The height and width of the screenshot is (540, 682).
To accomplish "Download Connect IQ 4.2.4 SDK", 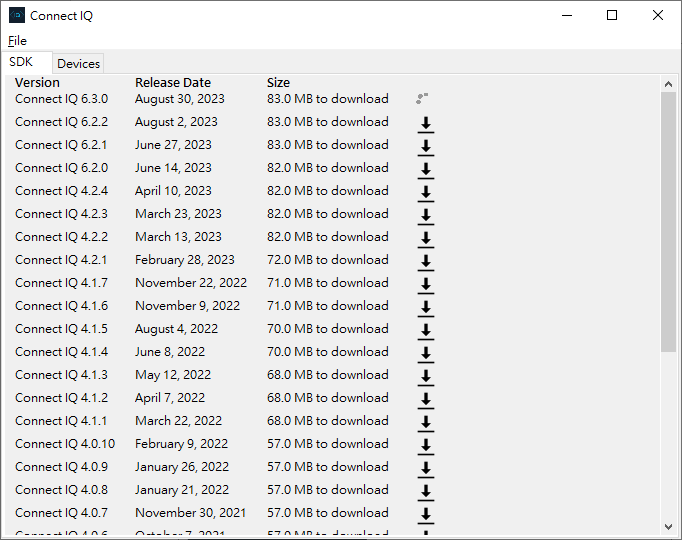I will [426, 193].
